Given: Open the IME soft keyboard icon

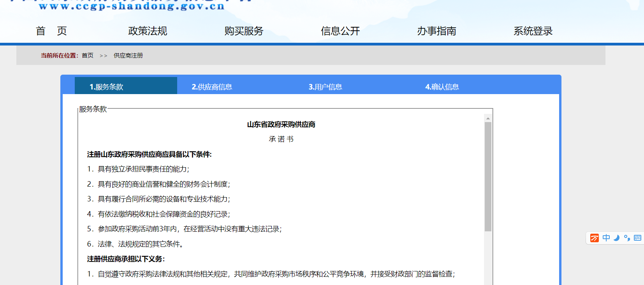Looking at the screenshot, I should pyautogui.click(x=637, y=238).
